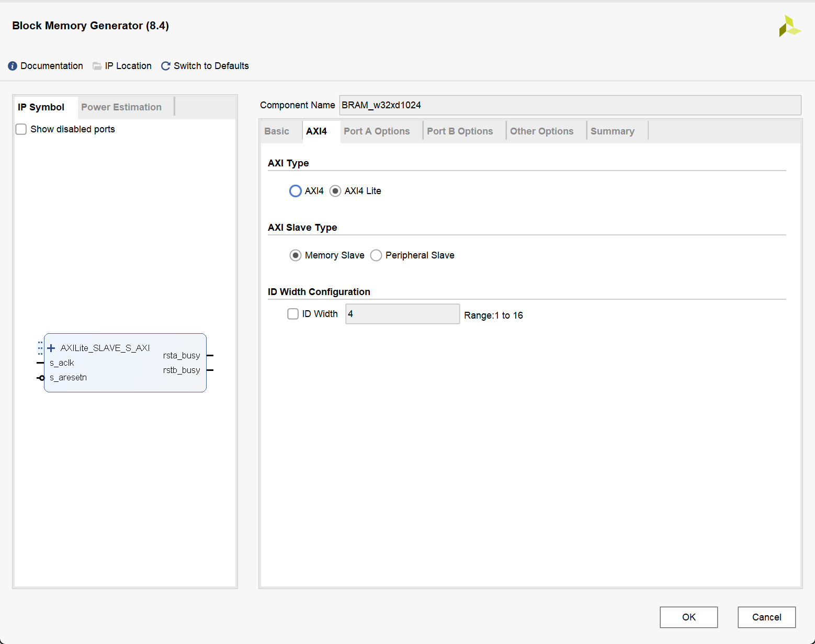Go to the Other Options tab
Image resolution: width=815 pixels, height=644 pixels.
click(542, 131)
